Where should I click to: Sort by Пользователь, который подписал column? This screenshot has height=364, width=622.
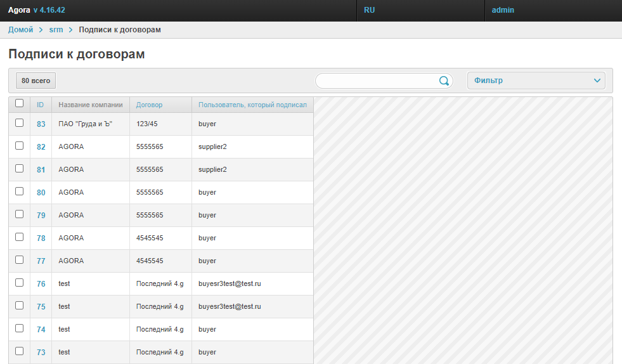point(252,105)
